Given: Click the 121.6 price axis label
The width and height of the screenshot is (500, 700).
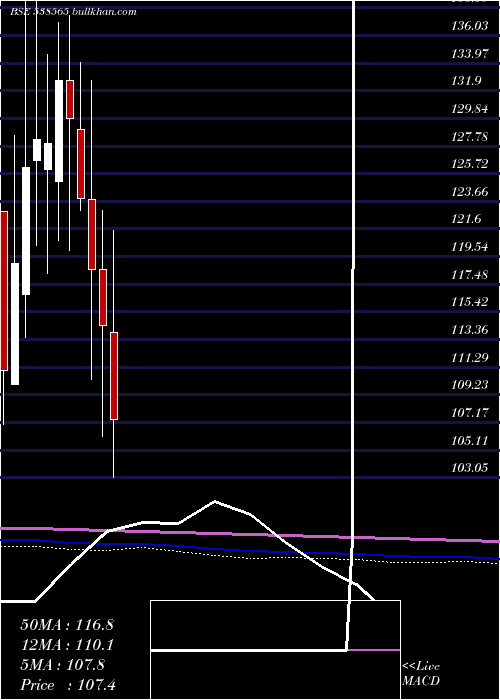Looking at the screenshot, I should [x=466, y=220].
